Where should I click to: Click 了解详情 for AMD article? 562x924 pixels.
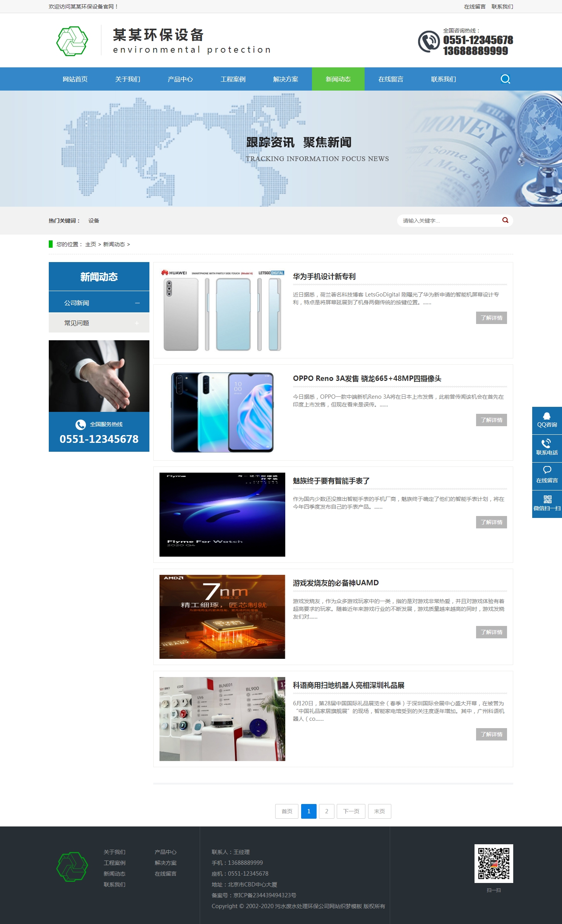pos(492,632)
